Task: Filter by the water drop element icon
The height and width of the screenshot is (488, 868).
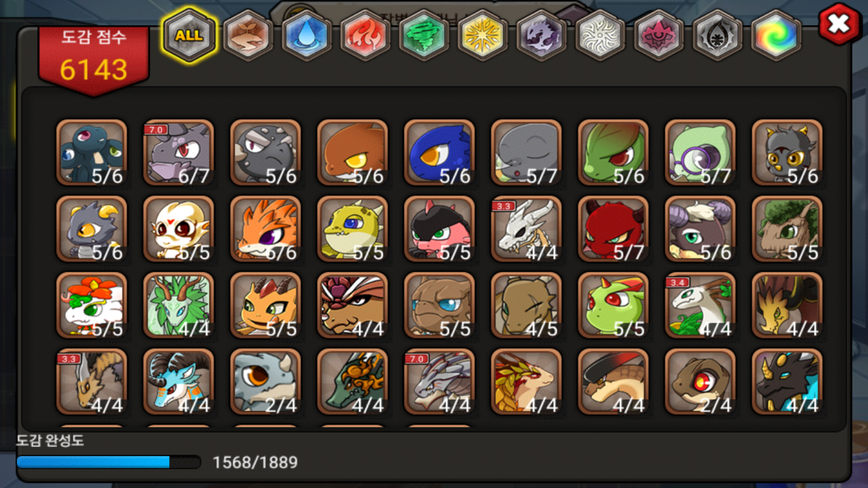Action: pyautogui.click(x=307, y=35)
